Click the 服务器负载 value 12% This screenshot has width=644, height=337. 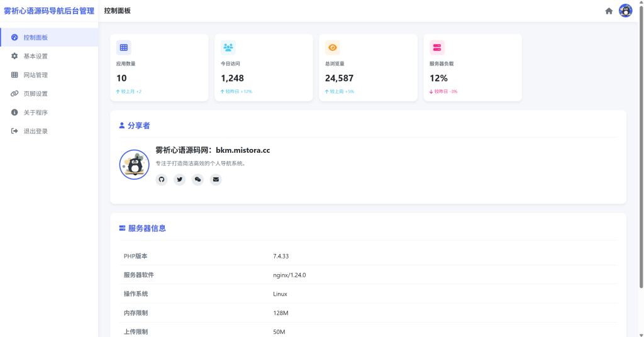coord(438,78)
